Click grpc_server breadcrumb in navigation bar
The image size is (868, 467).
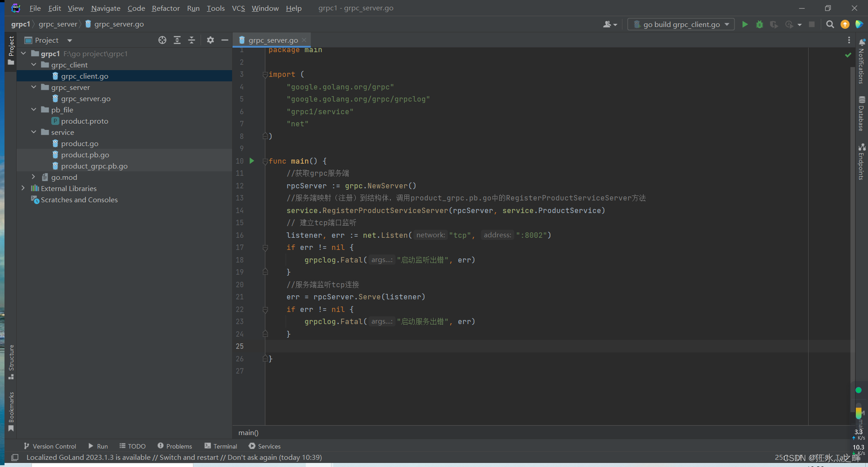click(x=58, y=24)
